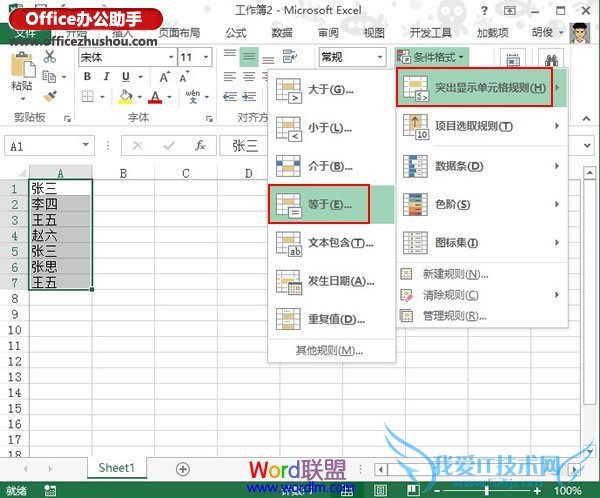
Task: Select the Format Painter brush
Action: pyautogui.click(x=50, y=97)
